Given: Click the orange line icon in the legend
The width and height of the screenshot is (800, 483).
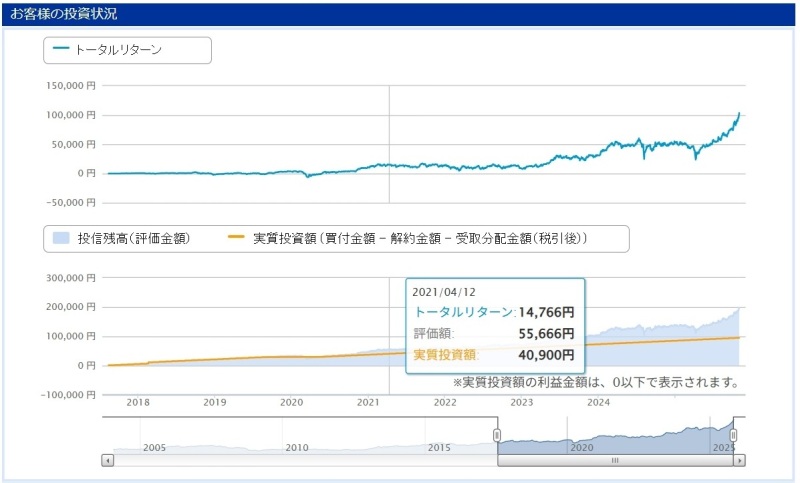Looking at the screenshot, I should (x=236, y=239).
